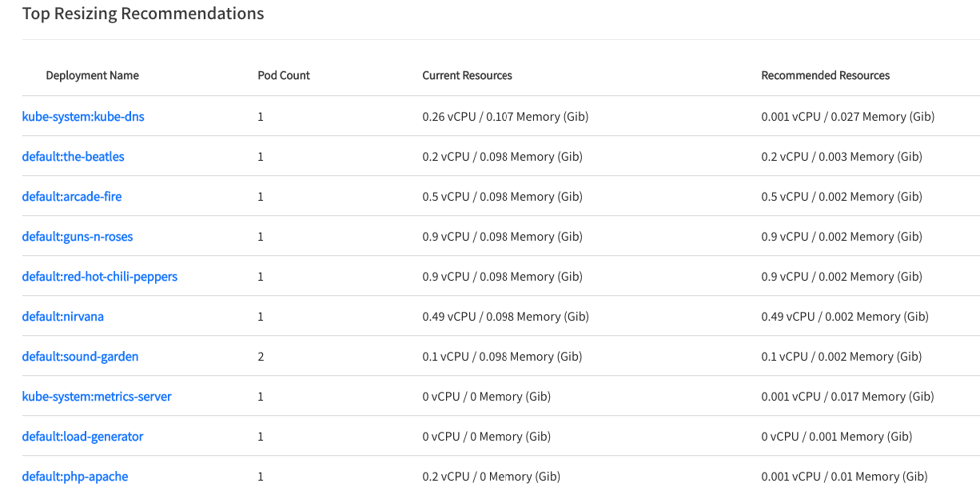This screenshot has height=503, width=980.
Task: View the kube-system:metrics-server deployment
Action: (x=97, y=397)
